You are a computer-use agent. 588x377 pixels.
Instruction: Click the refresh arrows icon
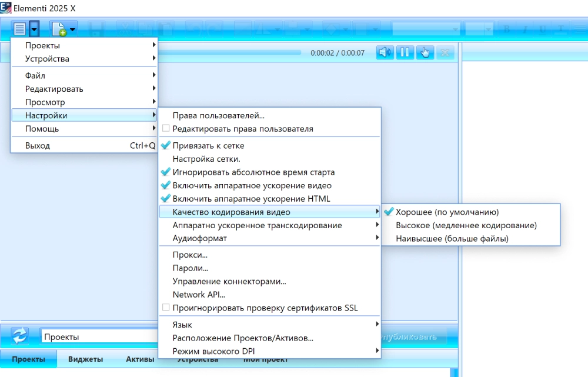(20, 336)
